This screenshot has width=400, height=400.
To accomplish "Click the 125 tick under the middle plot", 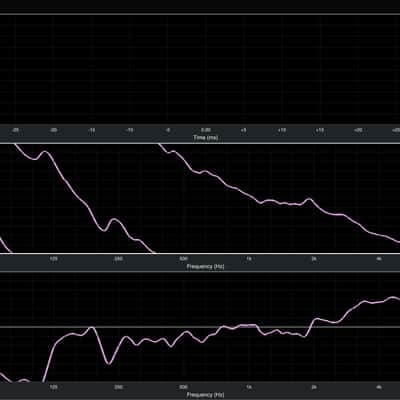I will tap(53, 259).
